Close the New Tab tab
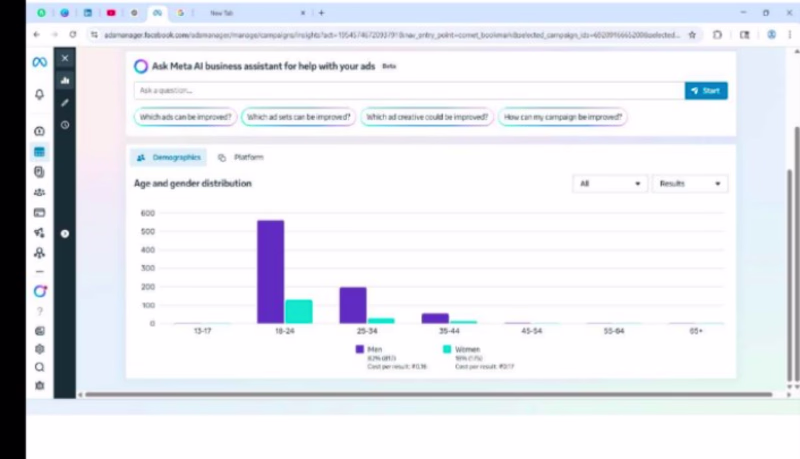 point(303,13)
